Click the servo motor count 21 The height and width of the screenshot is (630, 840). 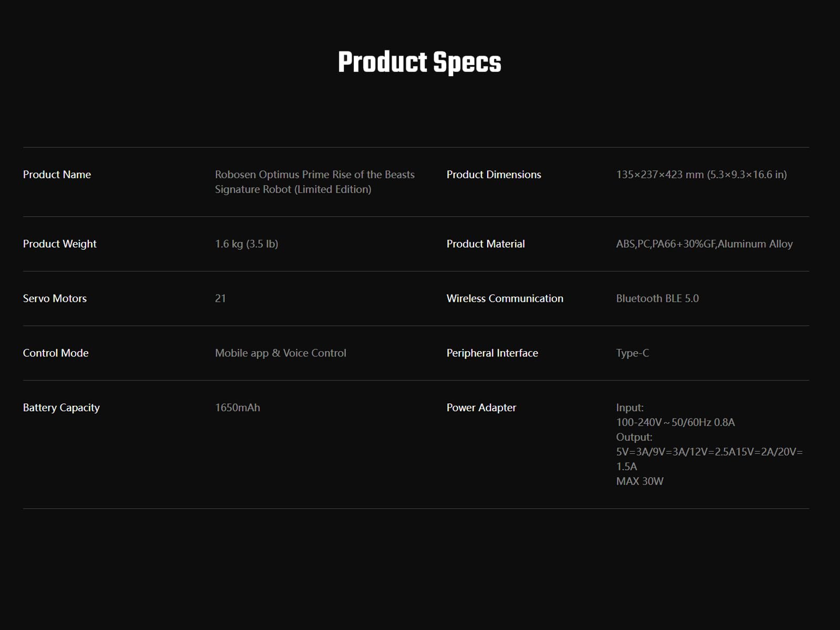point(220,299)
